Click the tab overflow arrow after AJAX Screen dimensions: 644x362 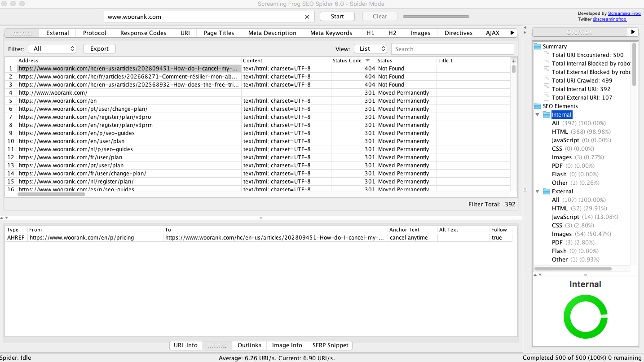pos(512,32)
